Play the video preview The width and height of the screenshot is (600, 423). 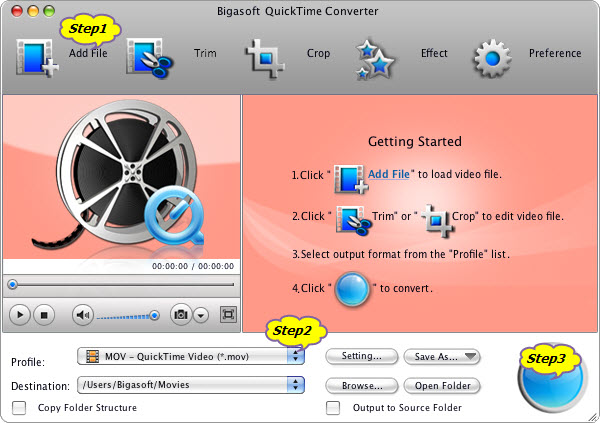(x=20, y=315)
